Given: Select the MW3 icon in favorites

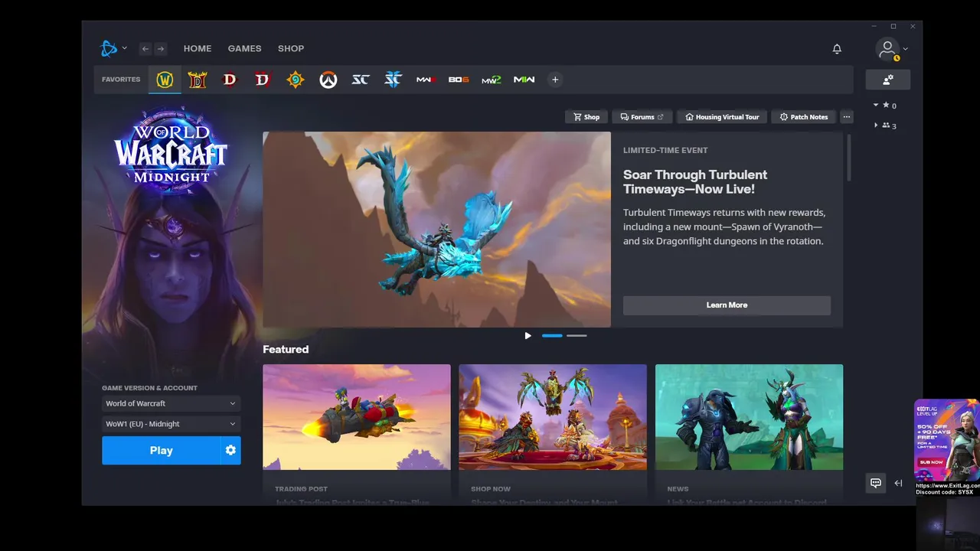Looking at the screenshot, I should coord(426,80).
